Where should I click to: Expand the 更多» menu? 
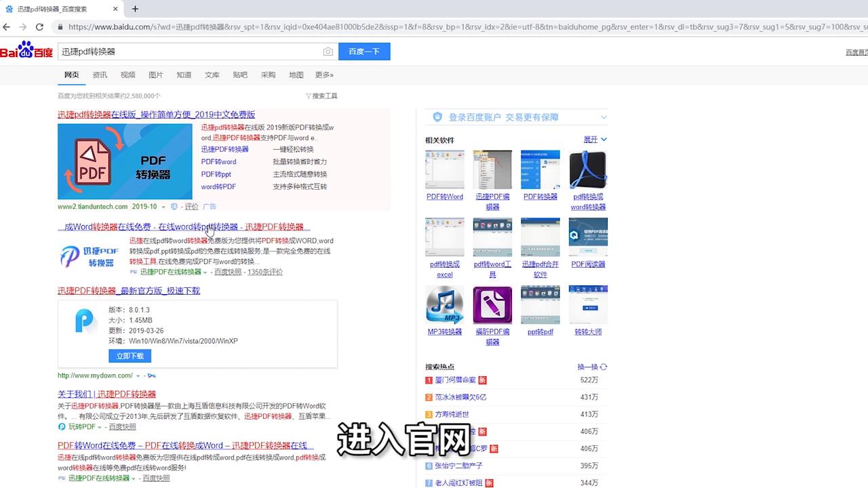[324, 75]
